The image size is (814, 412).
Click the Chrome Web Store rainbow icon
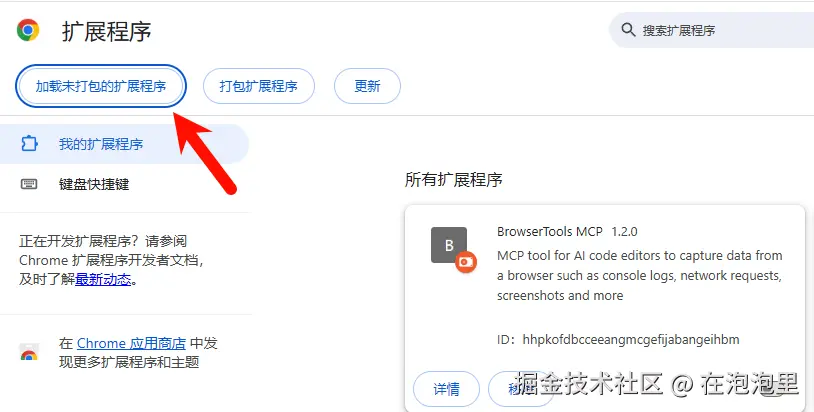(29, 353)
